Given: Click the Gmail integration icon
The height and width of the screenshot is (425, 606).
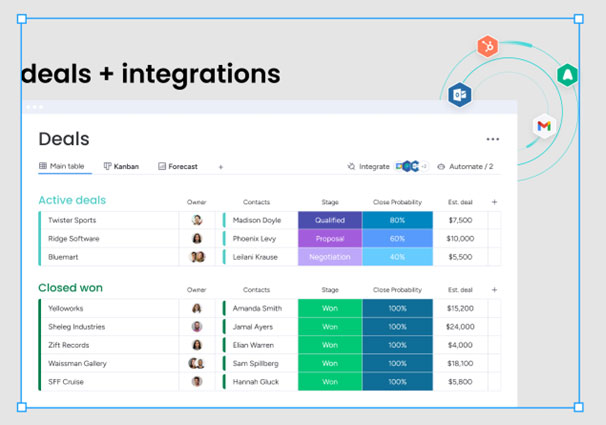Looking at the screenshot, I should [x=543, y=125].
